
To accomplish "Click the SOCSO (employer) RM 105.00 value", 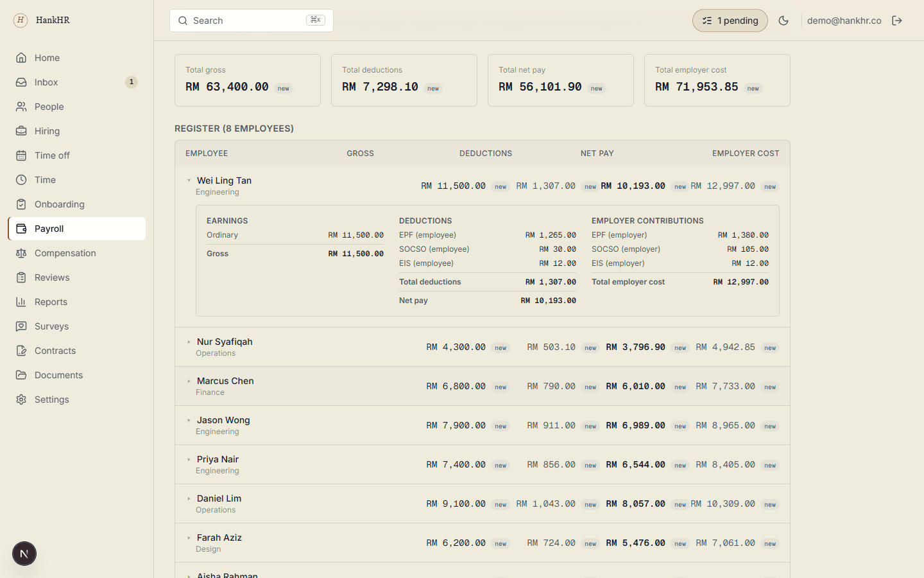I will (x=748, y=249).
